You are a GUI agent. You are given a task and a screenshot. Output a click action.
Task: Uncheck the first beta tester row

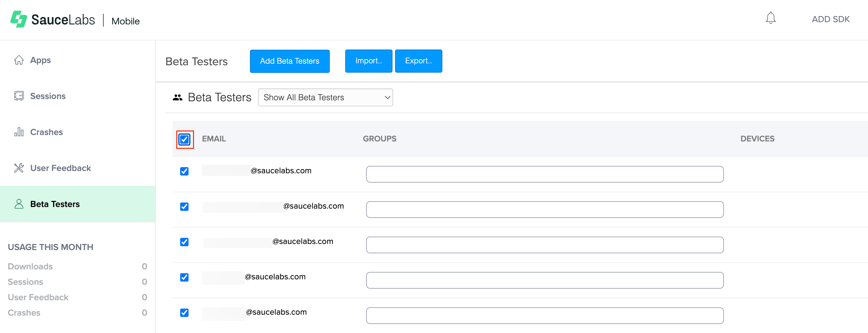pos(184,171)
